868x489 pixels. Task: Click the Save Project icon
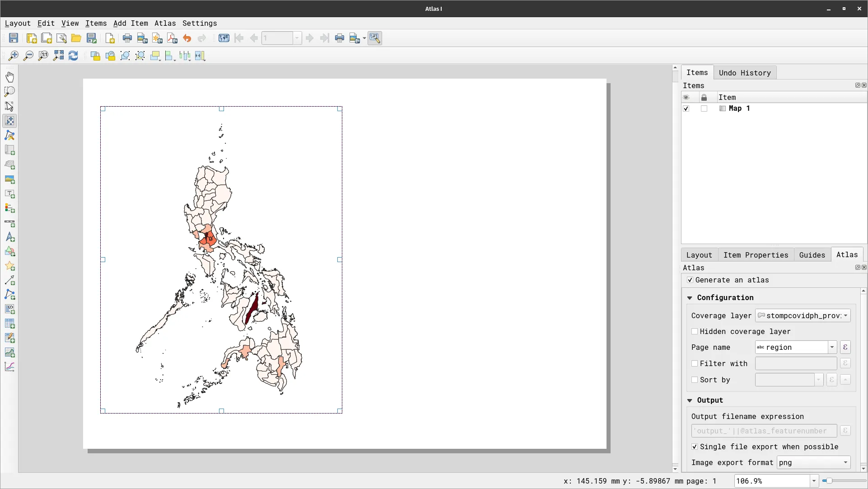pos(14,38)
